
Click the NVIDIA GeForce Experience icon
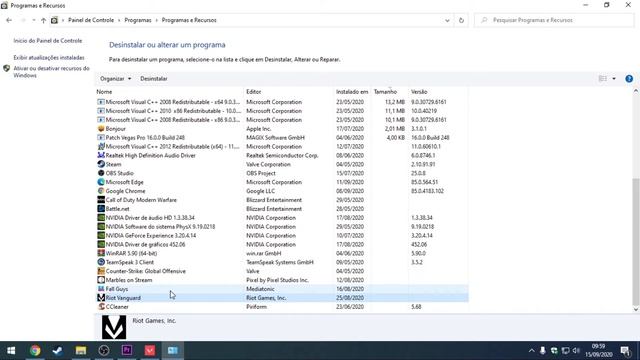(x=101, y=236)
